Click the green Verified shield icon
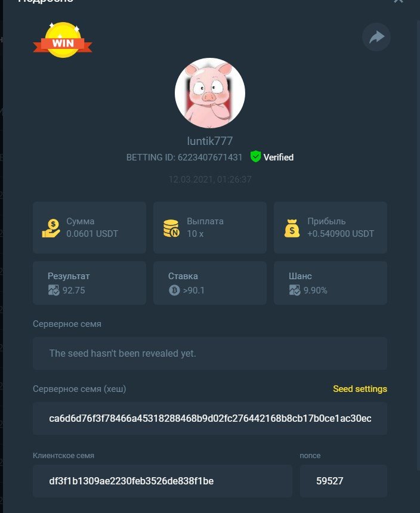The width and height of the screenshot is (420, 513). pos(255,157)
